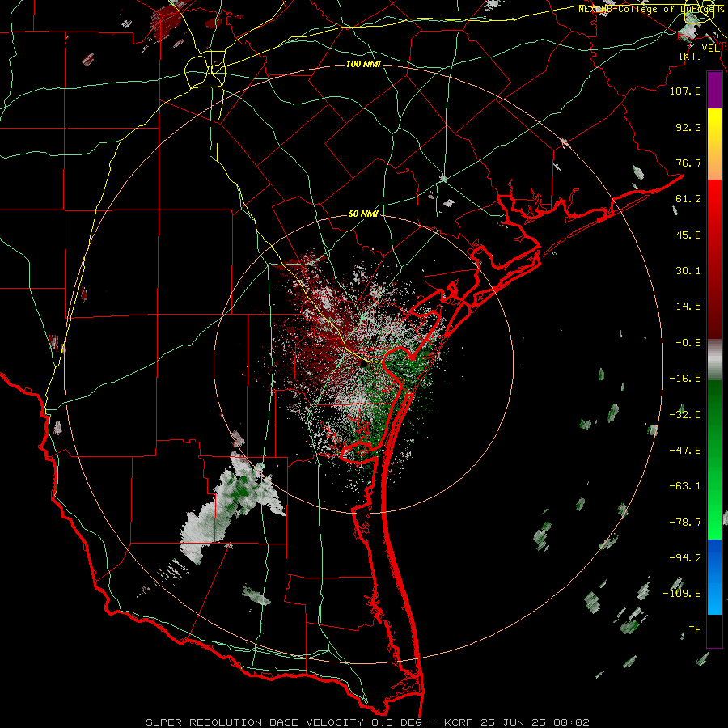
Task: Select the -78.7 value on velocity scale
Action: [x=685, y=523]
